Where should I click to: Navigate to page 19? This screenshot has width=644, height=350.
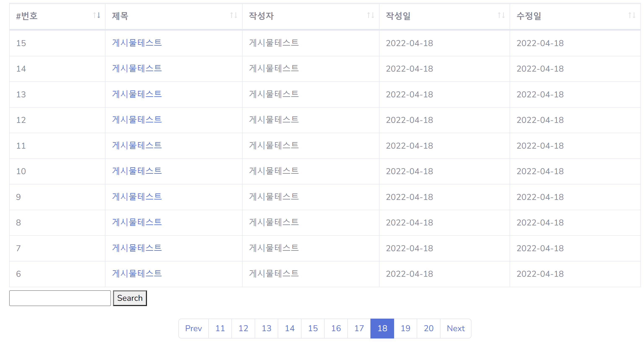(x=405, y=328)
